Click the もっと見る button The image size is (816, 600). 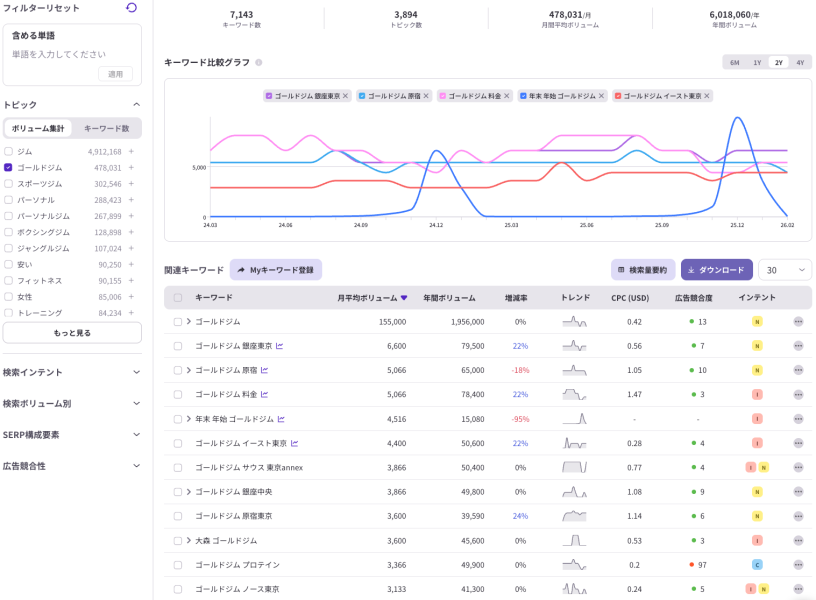click(72, 333)
